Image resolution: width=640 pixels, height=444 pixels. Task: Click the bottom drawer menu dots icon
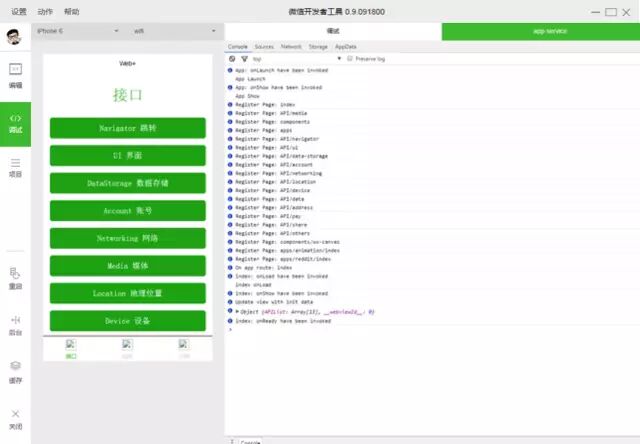click(x=232, y=441)
